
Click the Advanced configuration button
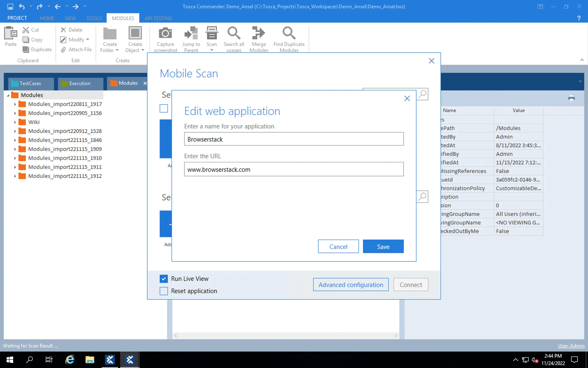click(350, 285)
